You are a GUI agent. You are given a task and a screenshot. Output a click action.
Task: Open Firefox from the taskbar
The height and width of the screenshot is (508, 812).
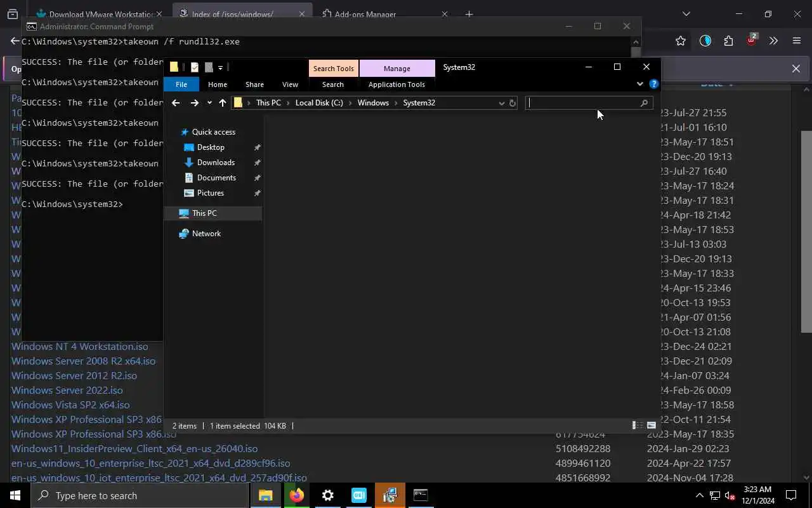pos(296,495)
